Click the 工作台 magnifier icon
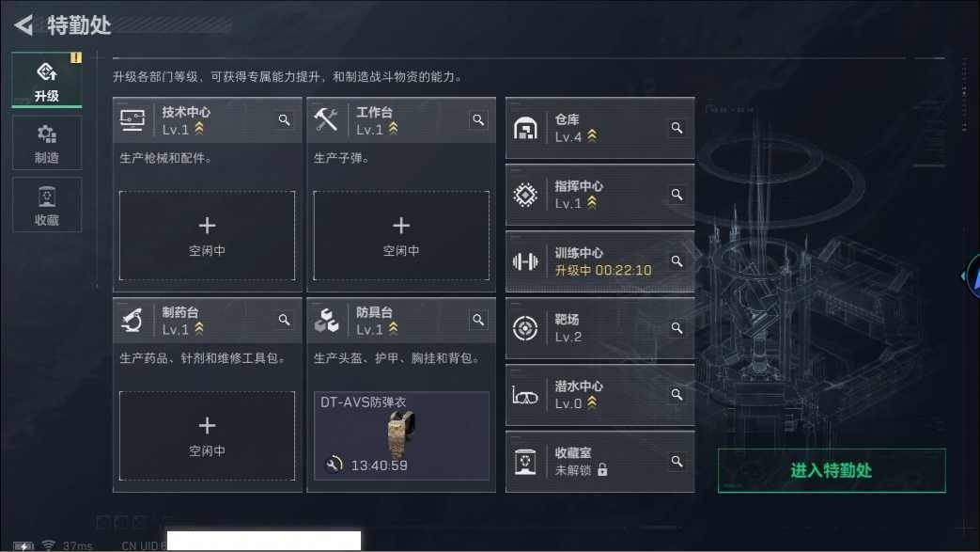Image resolution: width=980 pixels, height=552 pixels. pos(478,119)
